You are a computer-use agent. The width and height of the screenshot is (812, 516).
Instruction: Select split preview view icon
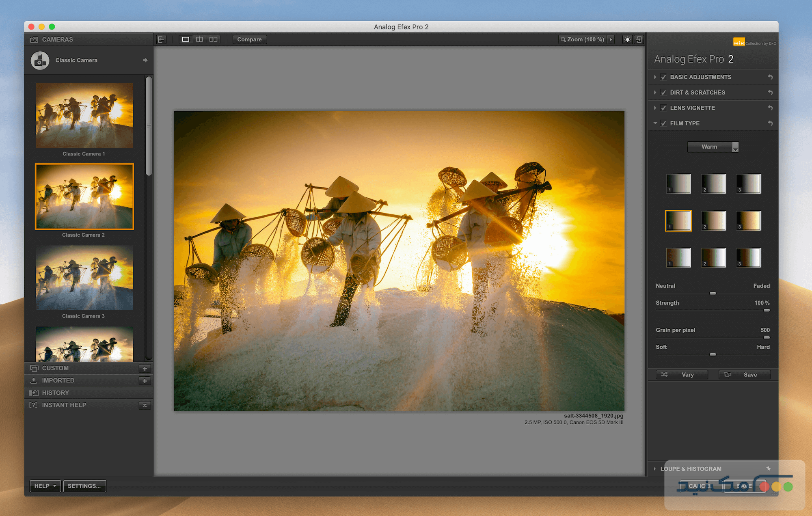point(199,39)
